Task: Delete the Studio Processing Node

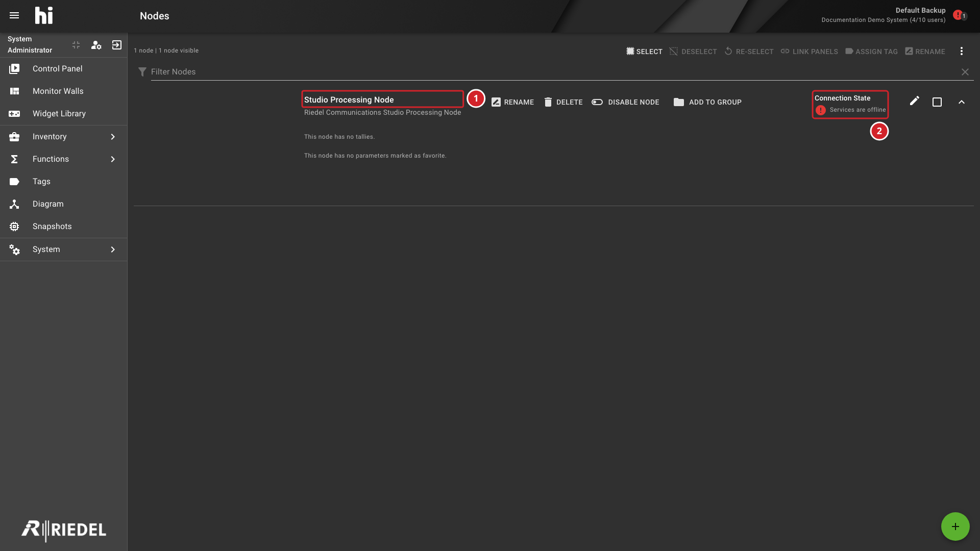Action: 563,102
